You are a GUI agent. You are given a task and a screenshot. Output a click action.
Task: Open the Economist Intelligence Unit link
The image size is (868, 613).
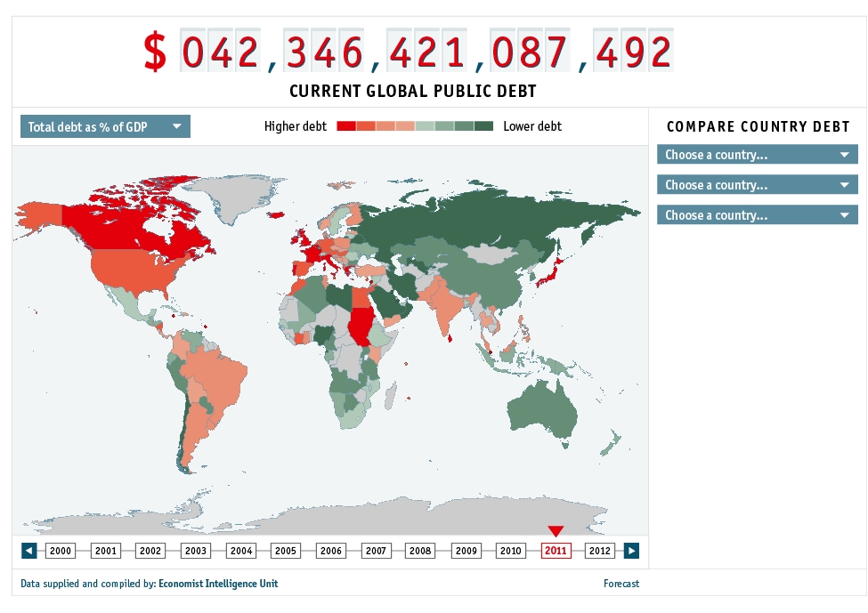(218, 584)
